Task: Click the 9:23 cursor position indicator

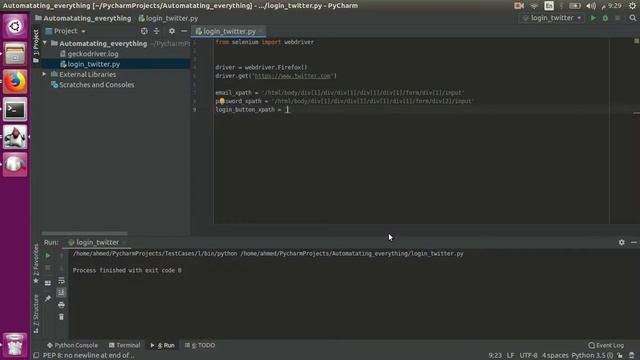Action: click(x=495, y=356)
